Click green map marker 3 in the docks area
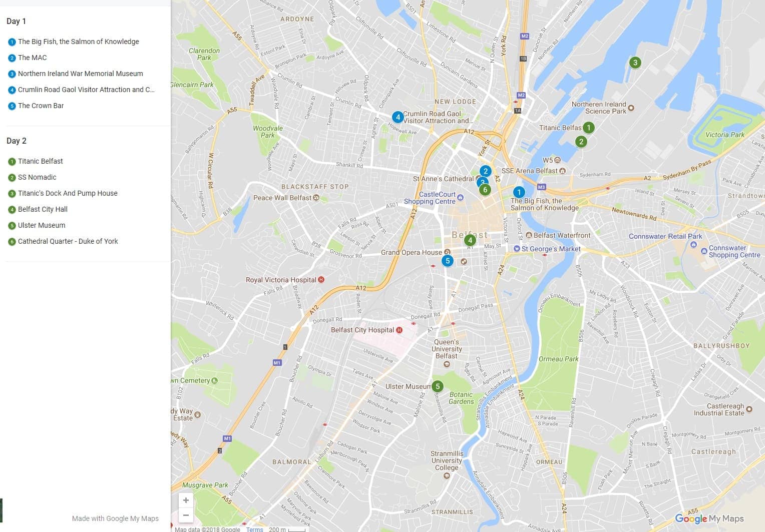The width and height of the screenshot is (765, 532). click(635, 63)
